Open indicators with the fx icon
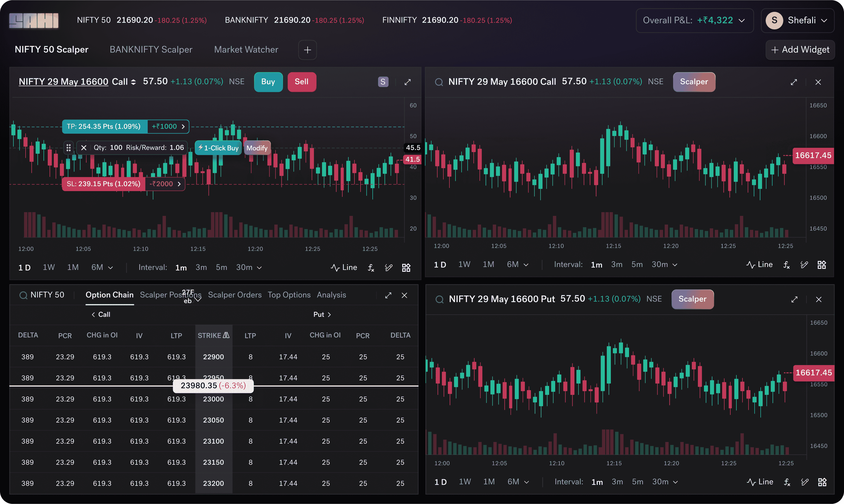 (371, 267)
